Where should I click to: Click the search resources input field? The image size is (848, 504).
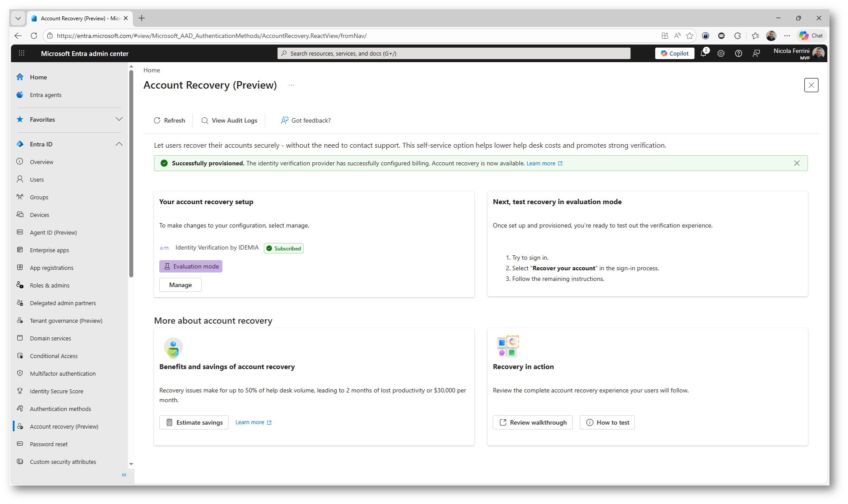tap(454, 53)
